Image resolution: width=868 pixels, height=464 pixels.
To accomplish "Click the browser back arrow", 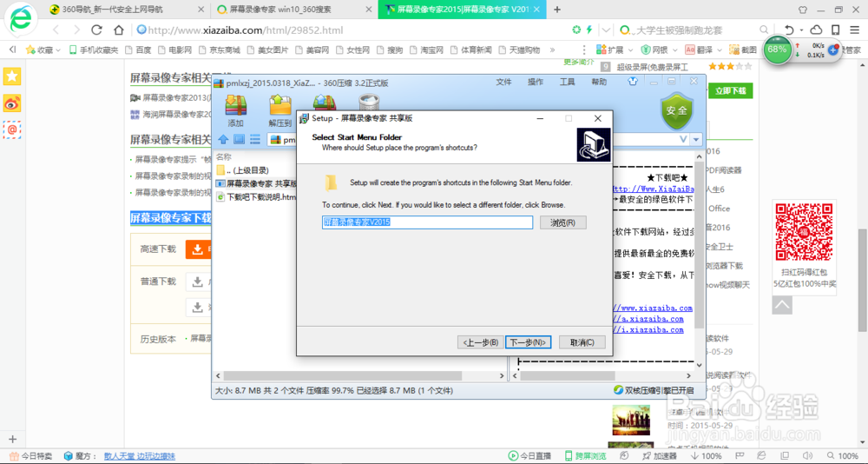I will click(x=56, y=30).
